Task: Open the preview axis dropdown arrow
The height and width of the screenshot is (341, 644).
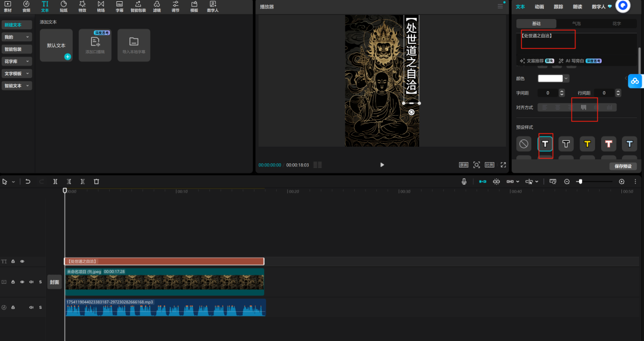Action: point(537,182)
